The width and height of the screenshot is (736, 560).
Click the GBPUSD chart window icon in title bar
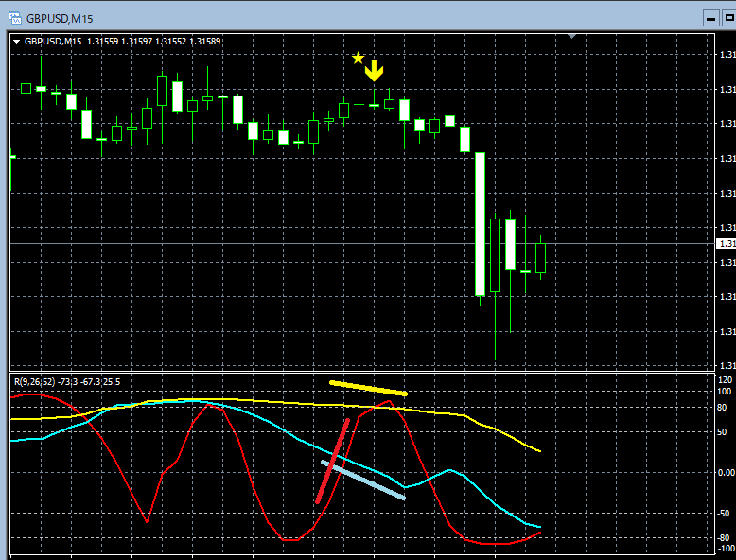pyautogui.click(x=15, y=18)
